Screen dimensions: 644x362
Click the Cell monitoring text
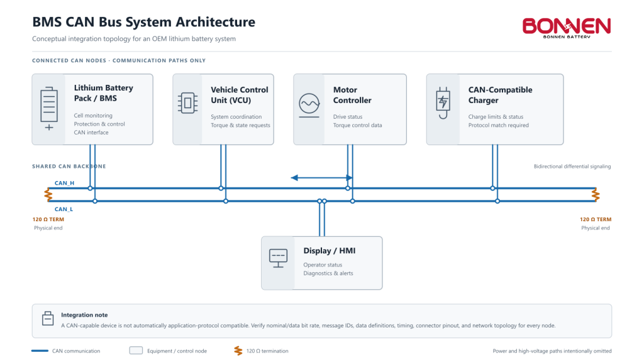click(x=93, y=116)
